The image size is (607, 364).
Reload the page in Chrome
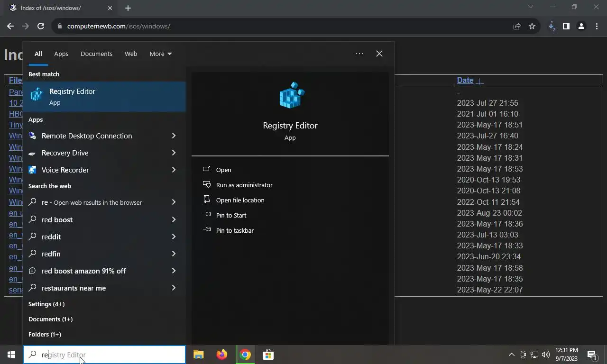[x=41, y=26]
